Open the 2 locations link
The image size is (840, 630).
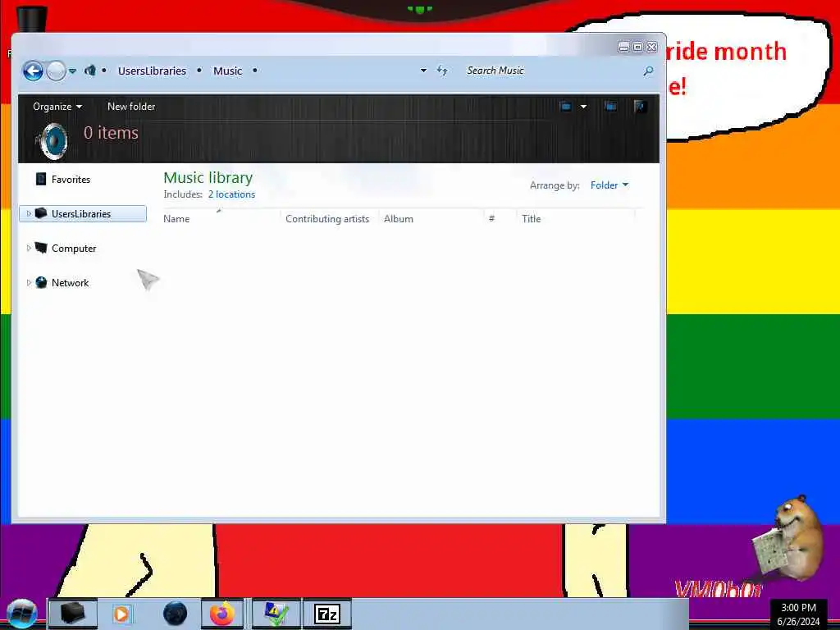click(231, 194)
